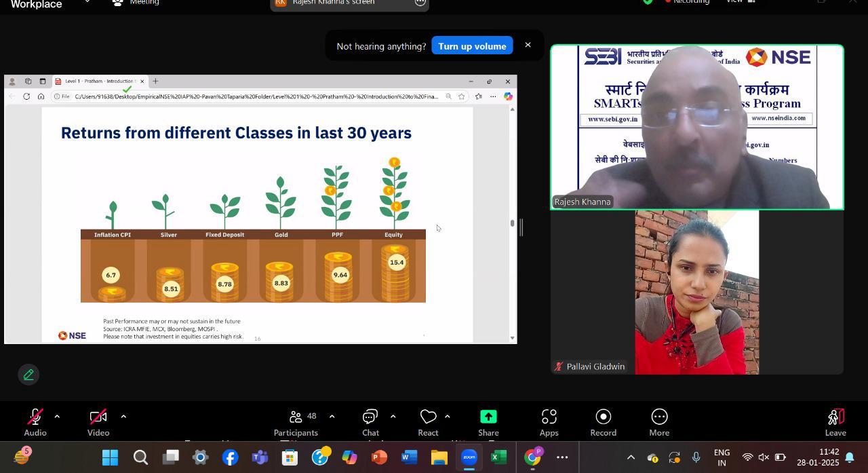
Task: Open PowerPoint from the taskbar
Action: coord(379,457)
